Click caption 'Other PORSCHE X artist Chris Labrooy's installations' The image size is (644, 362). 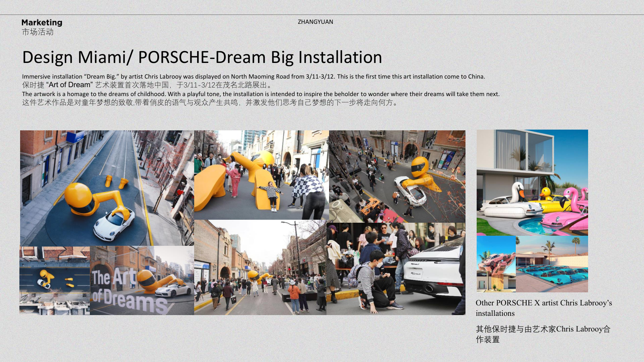coord(544,308)
